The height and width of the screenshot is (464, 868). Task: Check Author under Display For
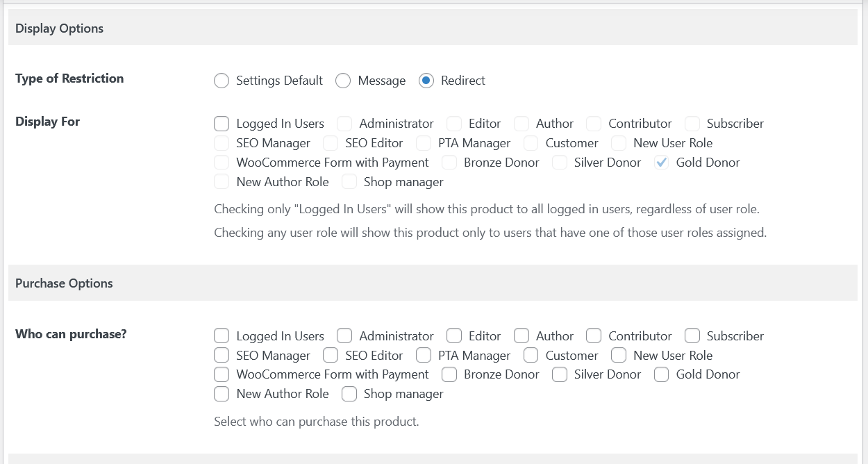click(521, 124)
